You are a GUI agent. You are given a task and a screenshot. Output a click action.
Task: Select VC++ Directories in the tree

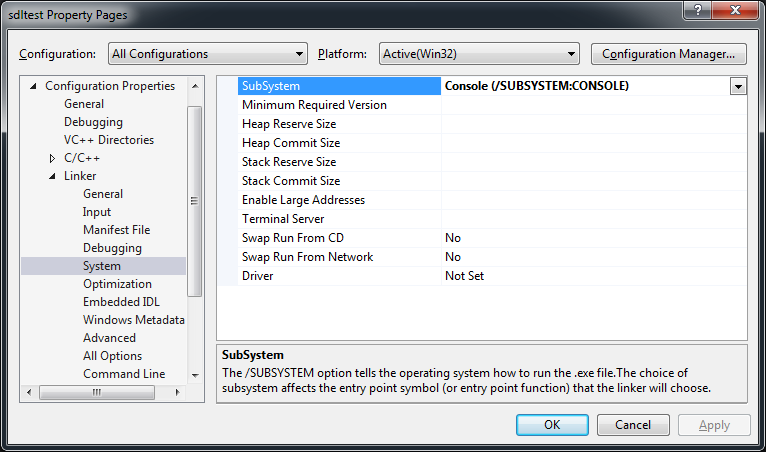(x=109, y=140)
